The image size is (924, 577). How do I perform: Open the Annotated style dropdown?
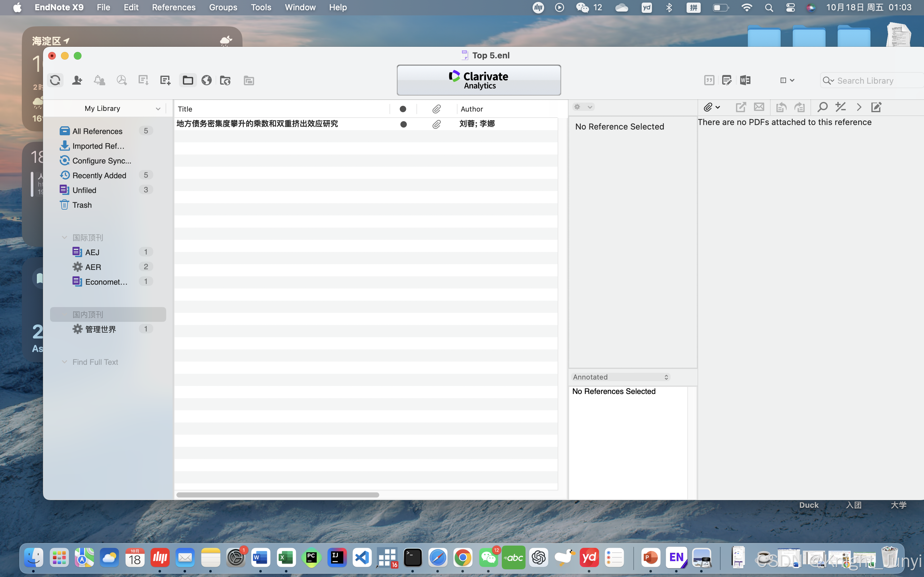point(620,377)
